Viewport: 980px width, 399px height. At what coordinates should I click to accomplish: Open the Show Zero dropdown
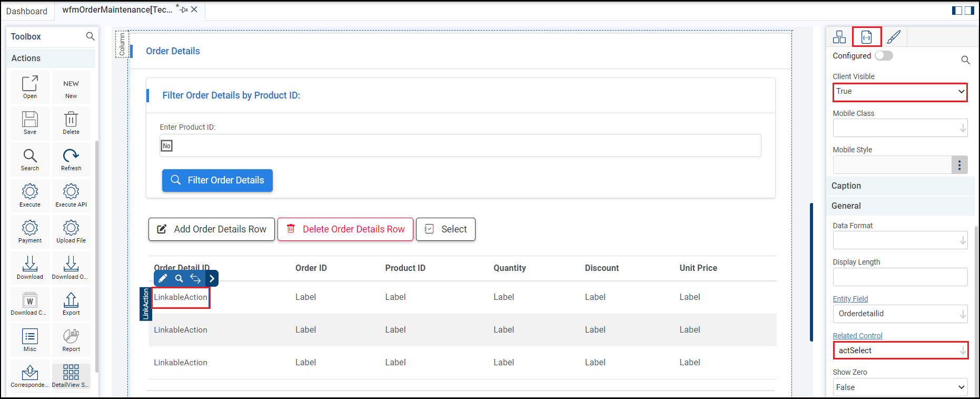coord(900,387)
